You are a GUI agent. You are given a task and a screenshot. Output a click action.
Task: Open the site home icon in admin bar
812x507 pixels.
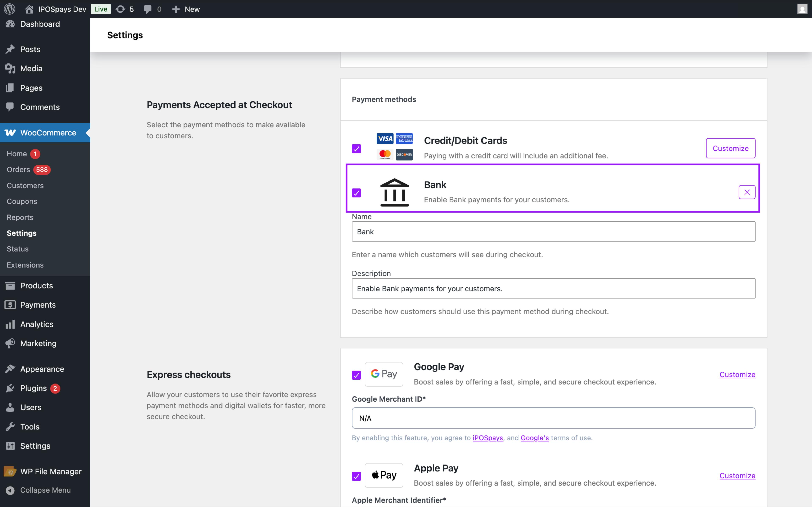[29, 9]
